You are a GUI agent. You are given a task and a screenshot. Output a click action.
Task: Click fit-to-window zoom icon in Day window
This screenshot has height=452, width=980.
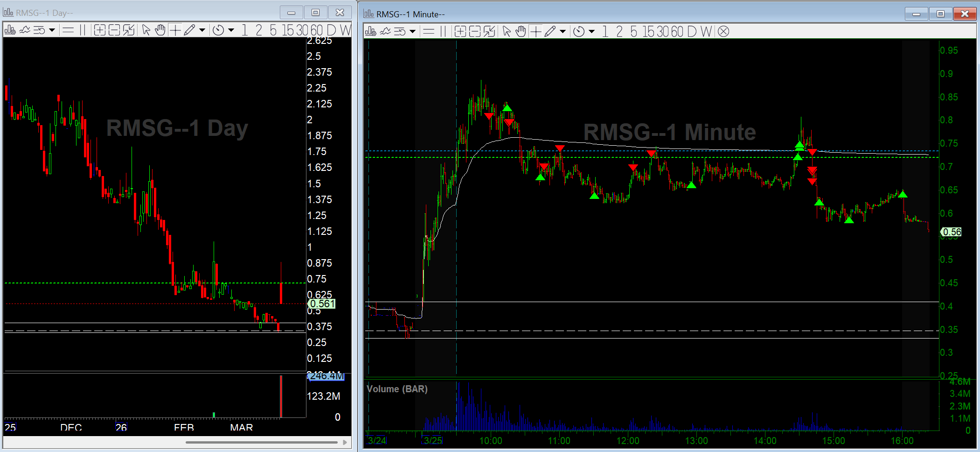[129, 30]
